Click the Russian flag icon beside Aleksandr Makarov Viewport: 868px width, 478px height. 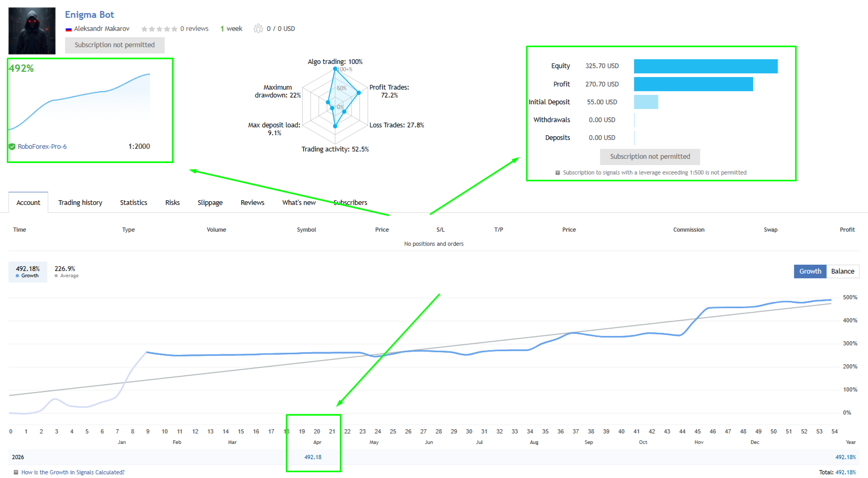click(x=68, y=29)
